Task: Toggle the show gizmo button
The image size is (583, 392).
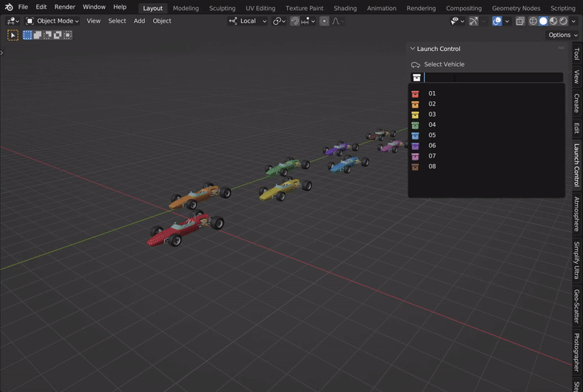Action: [x=473, y=21]
